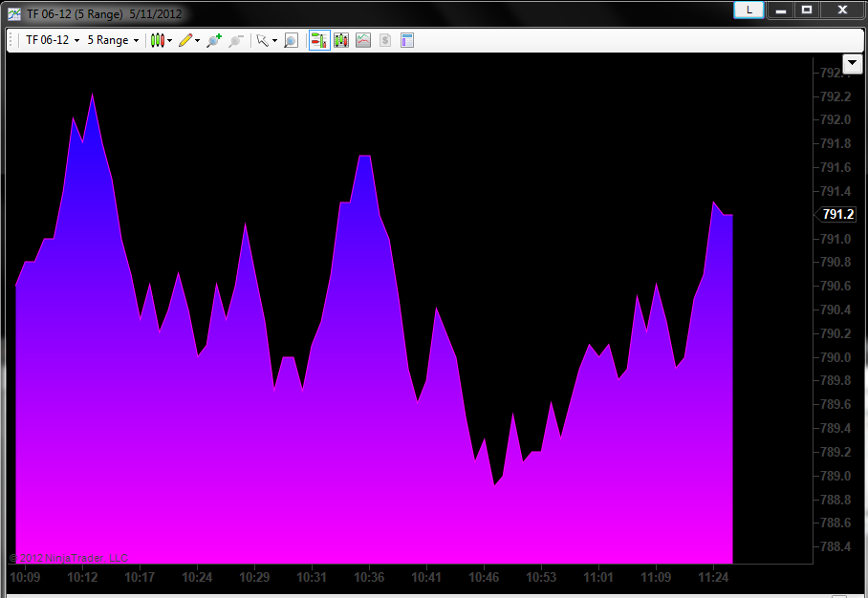Image resolution: width=868 pixels, height=598 pixels.
Task: Open the TF 06-12 instrument dropdown
Action: [x=53, y=40]
